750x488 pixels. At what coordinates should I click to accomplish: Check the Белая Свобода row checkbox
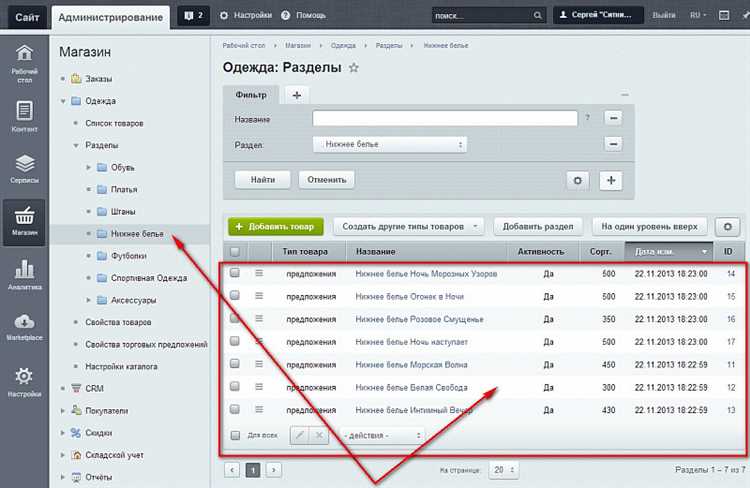[x=234, y=386]
